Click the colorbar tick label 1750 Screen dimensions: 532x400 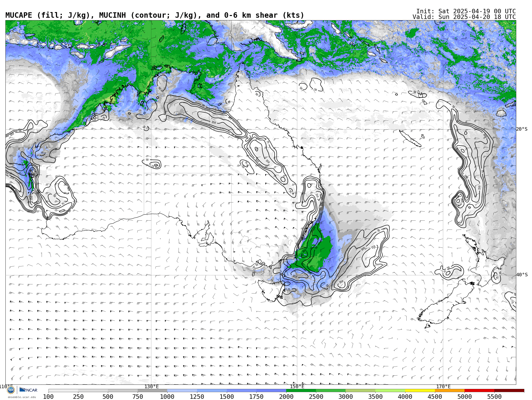coord(256,397)
